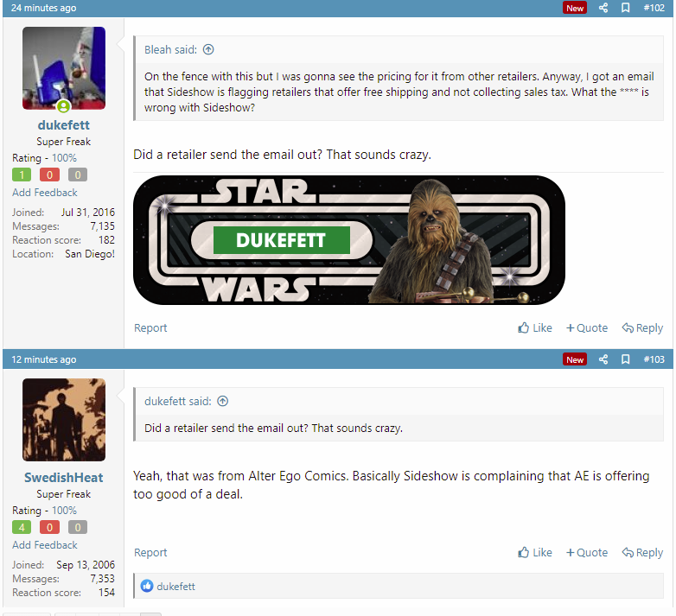Viewport: 676px width, 616px height.
Task: Select join date 'Jul 31, 2016'
Action: (88, 213)
